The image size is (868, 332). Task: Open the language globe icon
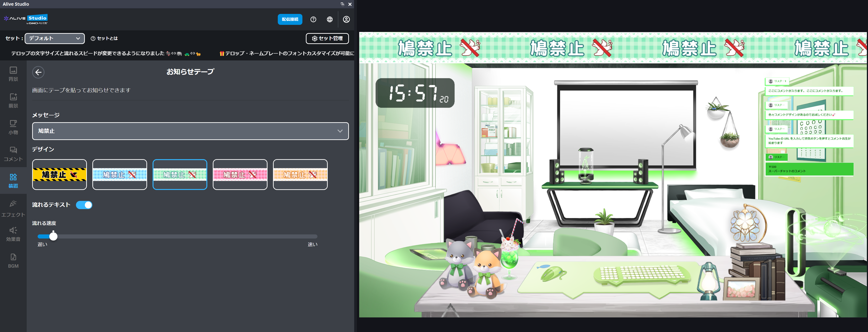[x=330, y=20]
